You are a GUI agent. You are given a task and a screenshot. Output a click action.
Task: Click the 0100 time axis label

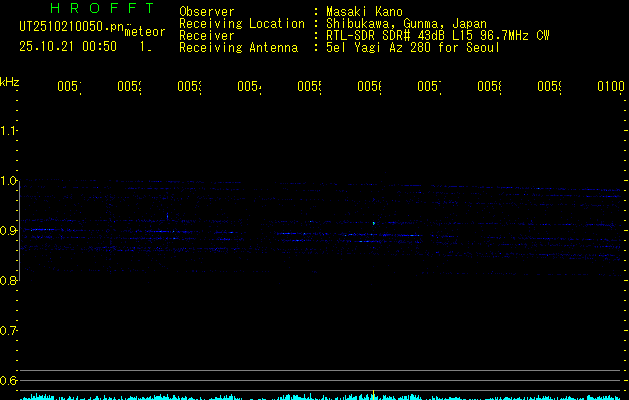[x=611, y=86]
